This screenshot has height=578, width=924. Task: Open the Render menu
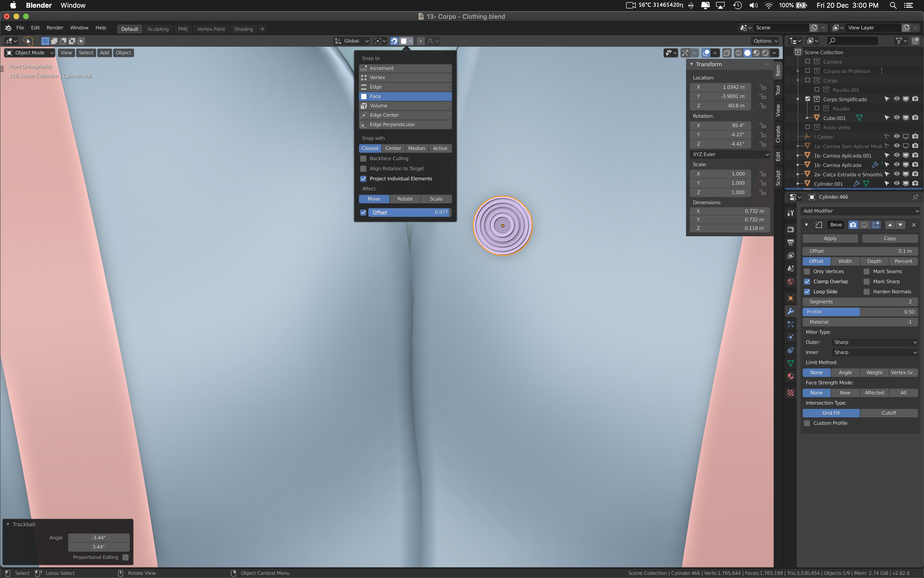[x=55, y=27]
